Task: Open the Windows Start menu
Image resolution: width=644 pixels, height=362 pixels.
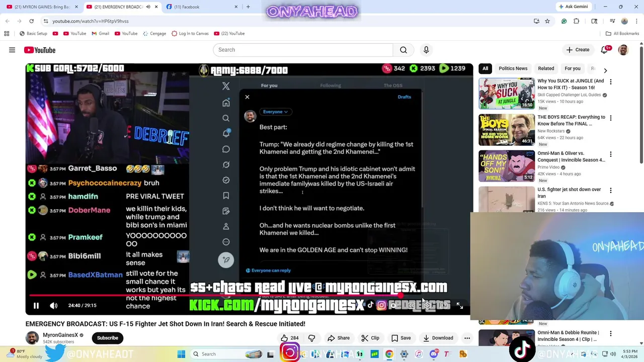Action: (x=181, y=354)
